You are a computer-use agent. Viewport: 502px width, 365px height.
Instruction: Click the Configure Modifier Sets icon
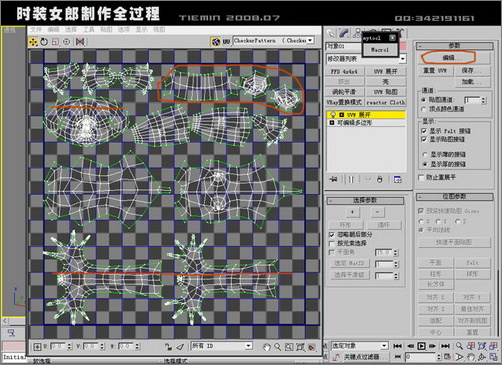398,179
